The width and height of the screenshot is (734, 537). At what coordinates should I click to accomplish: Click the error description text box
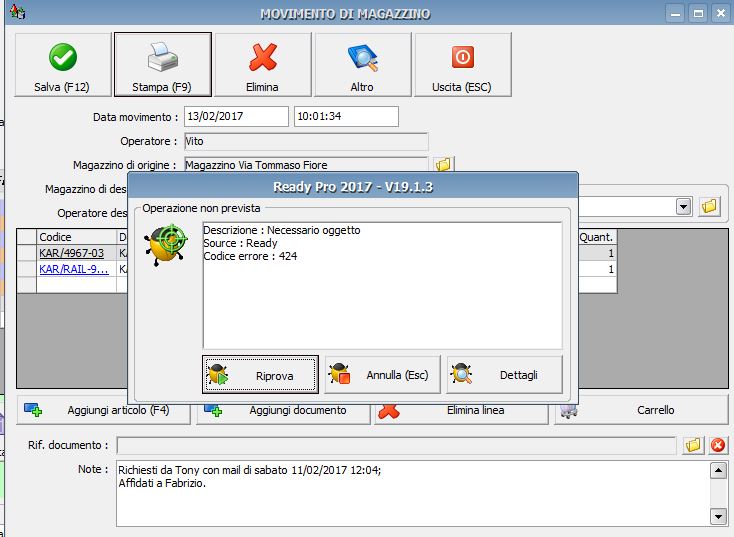(382, 286)
